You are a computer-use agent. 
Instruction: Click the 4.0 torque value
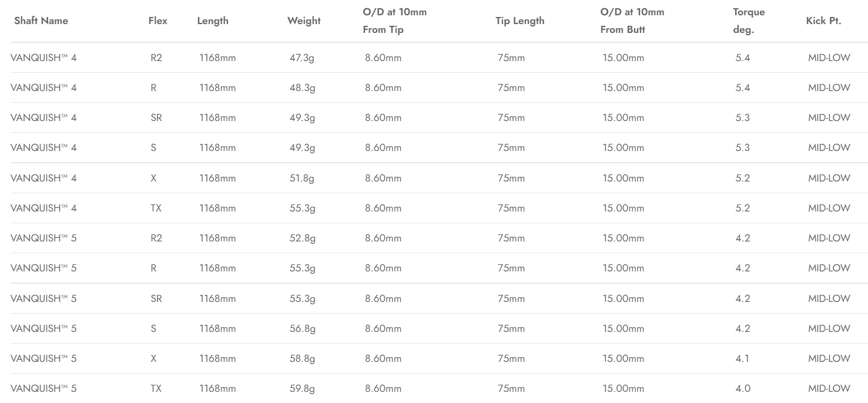pos(742,388)
